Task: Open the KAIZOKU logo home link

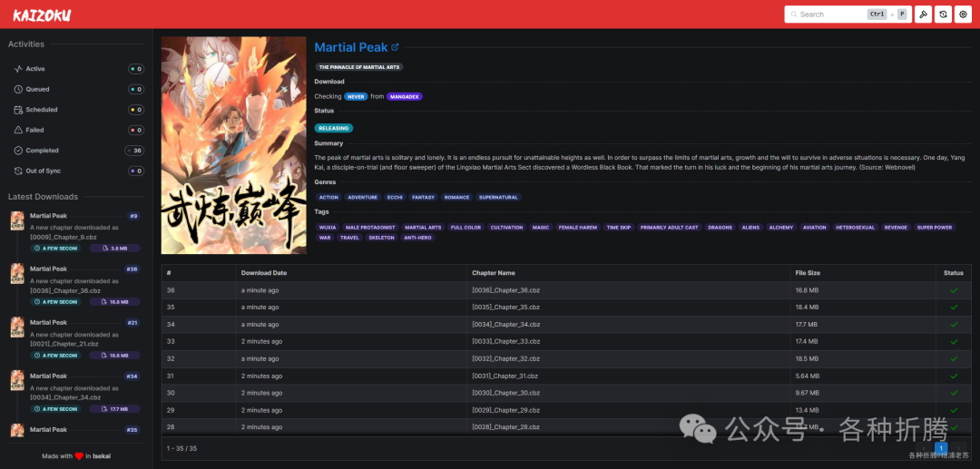Action: pyautogui.click(x=42, y=15)
